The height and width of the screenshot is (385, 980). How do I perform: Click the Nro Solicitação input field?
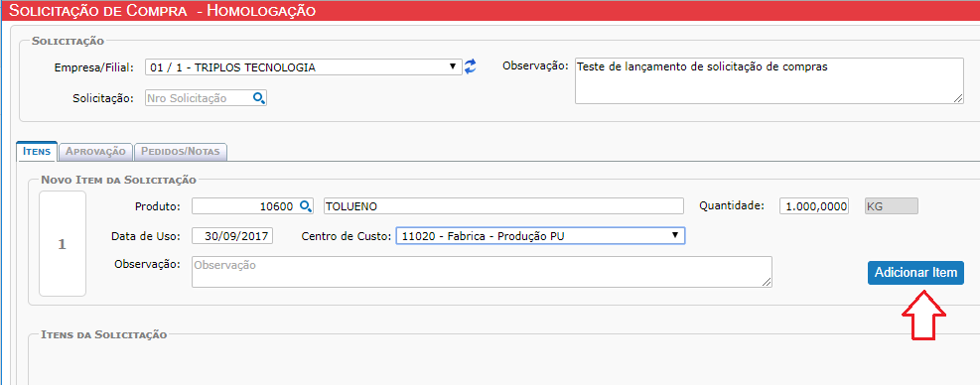click(207, 98)
